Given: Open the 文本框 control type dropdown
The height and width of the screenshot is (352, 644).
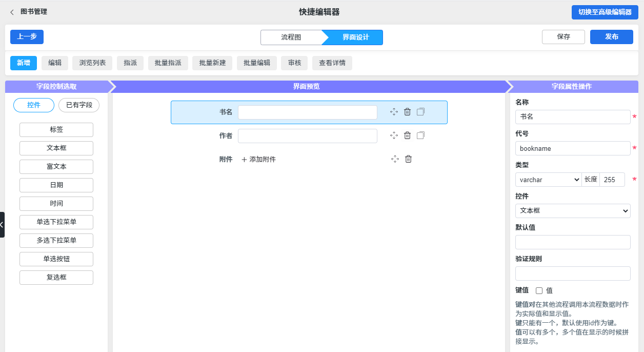Looking at the screenshot, I should tap(572, 211).
